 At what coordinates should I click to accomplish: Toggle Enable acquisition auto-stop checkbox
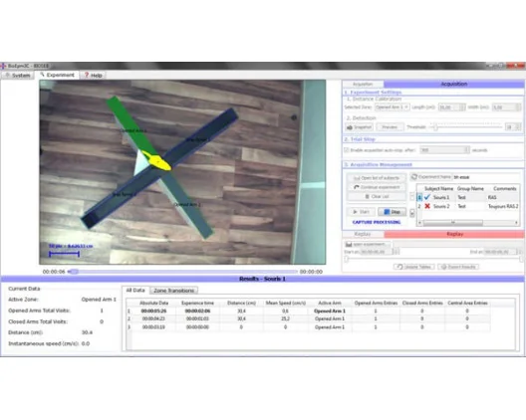point(347,150)
